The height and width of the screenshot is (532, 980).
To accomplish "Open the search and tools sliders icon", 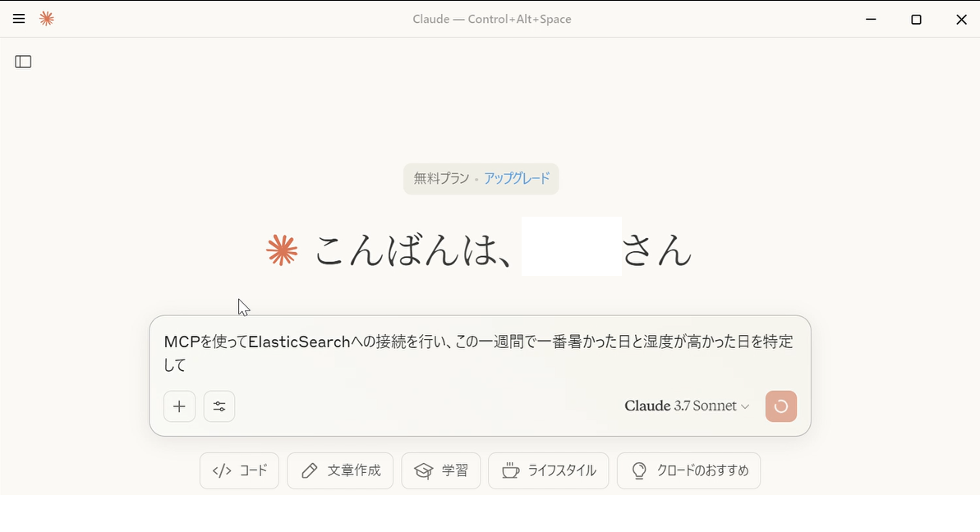I will pos(219,406).
